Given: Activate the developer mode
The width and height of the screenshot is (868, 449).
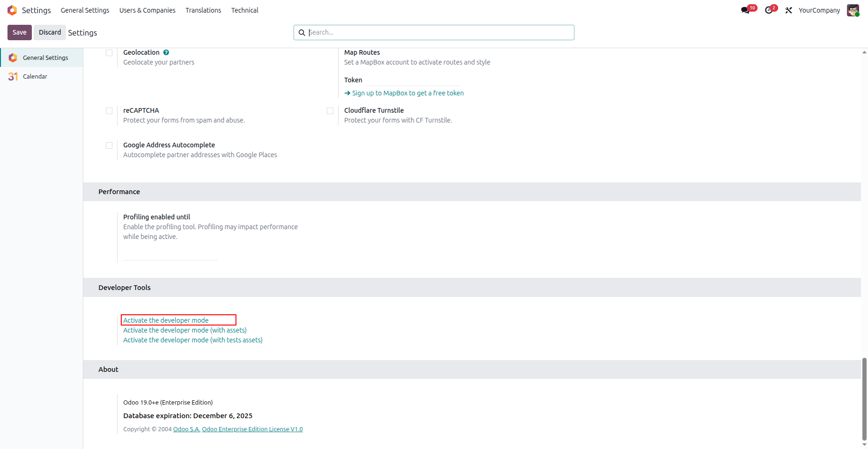Looking at the screenshot, I should coord(166,320).
